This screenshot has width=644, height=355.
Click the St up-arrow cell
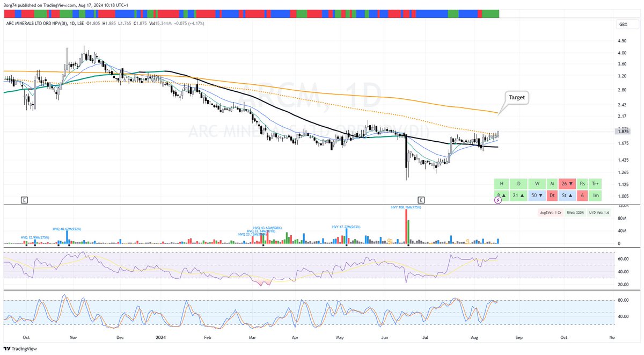567,194
